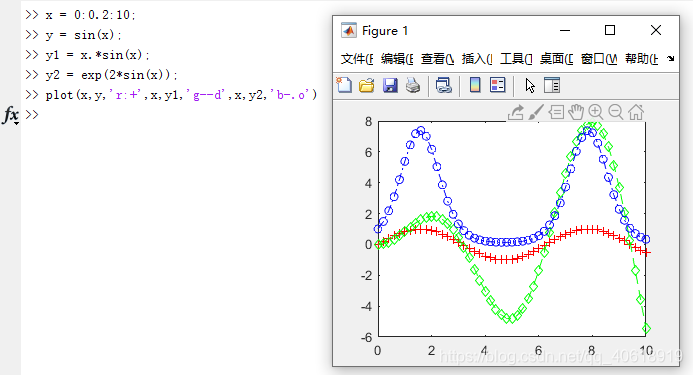Open the 编辑 (Edit) menu
The image size is (693, 375).
pos(397,59)
